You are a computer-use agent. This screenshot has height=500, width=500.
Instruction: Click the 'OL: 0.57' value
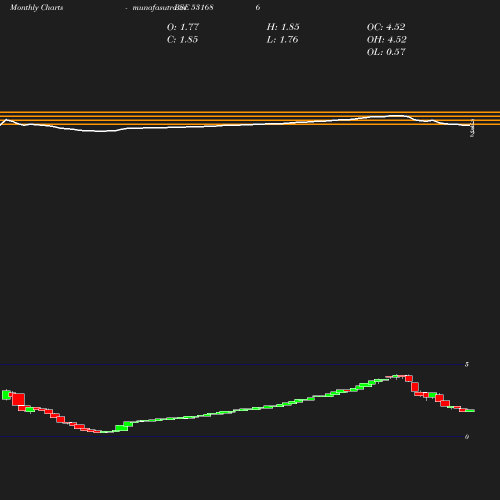click(x=386, y=52)
